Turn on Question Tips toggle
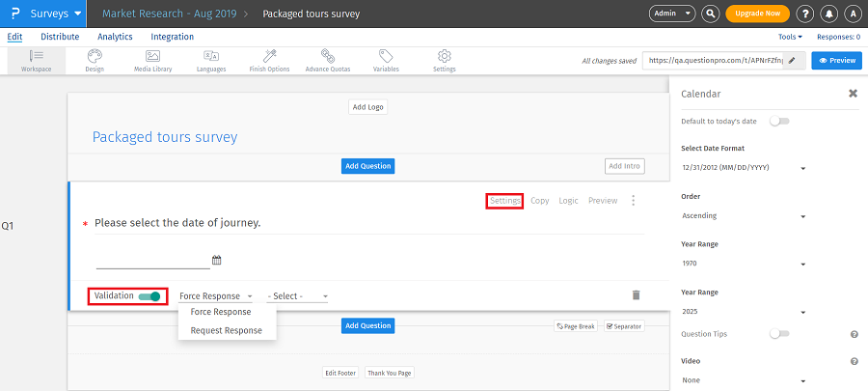This screenshot has height=391, width=868. click(x=779, y=334)
